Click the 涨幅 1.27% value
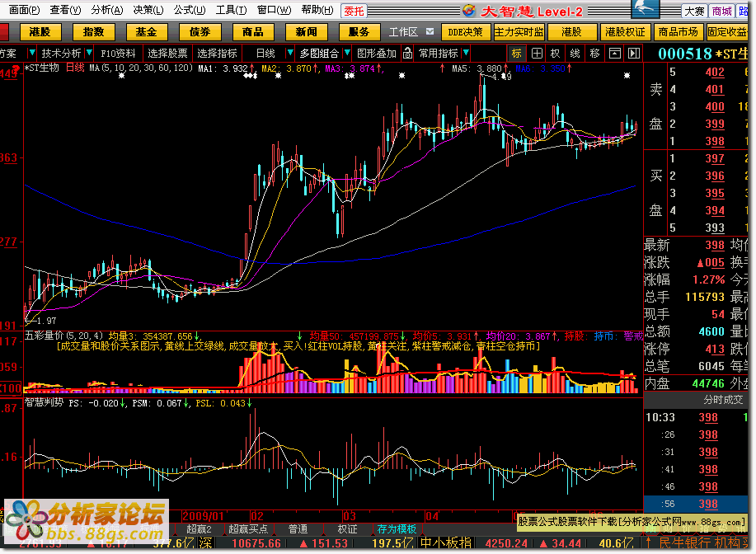 point(709,279)
